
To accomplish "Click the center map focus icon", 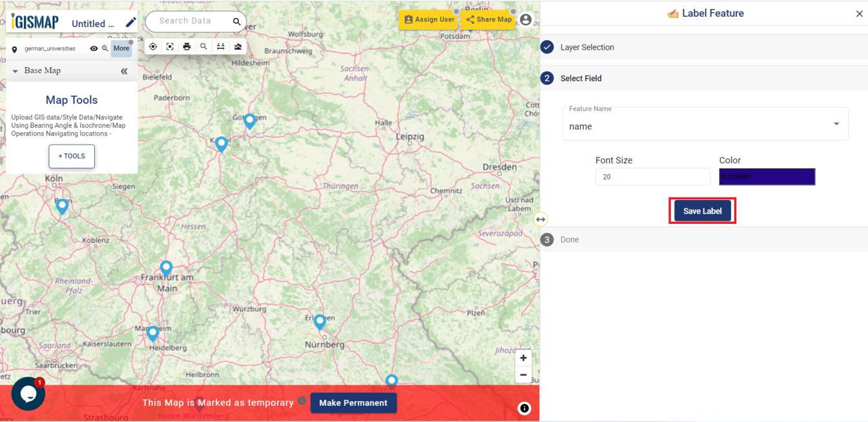I will pos(170,46).
